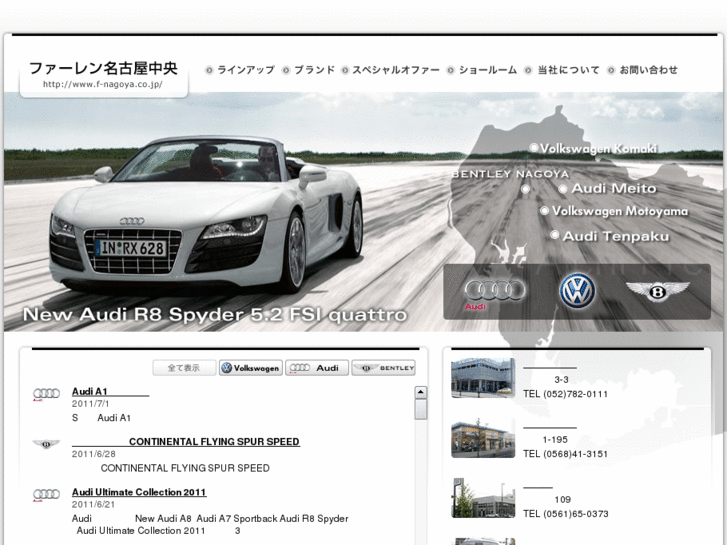This screenshot has height=545, width=727.
Task: Click the Audi rings logo in banner
Action: [494, 290]
